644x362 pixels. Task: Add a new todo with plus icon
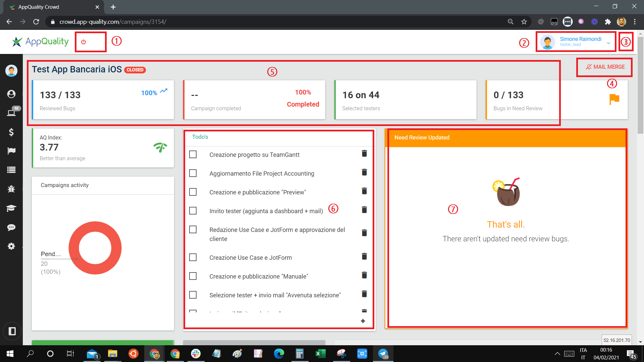pos(363,321)
